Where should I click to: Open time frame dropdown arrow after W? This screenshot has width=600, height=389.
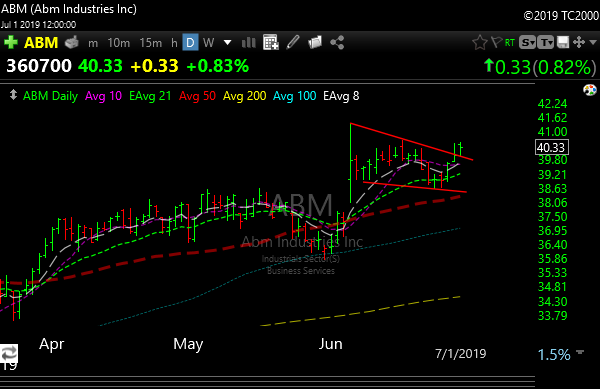pos(227,42)
